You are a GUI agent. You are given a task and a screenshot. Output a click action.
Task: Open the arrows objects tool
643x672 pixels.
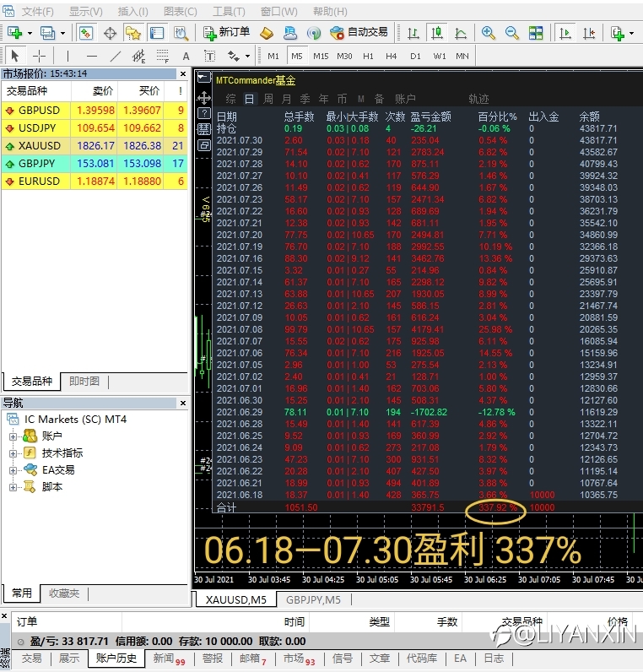(x=234, y=57)
